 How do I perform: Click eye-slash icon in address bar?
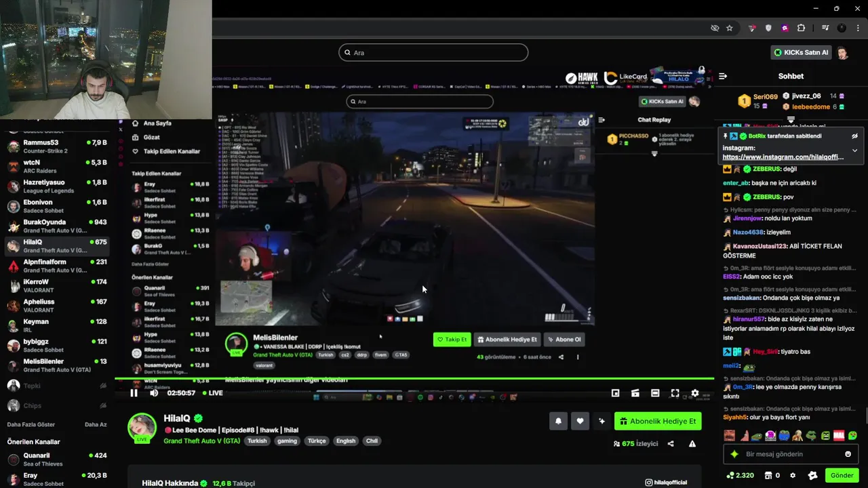(715, 28)
